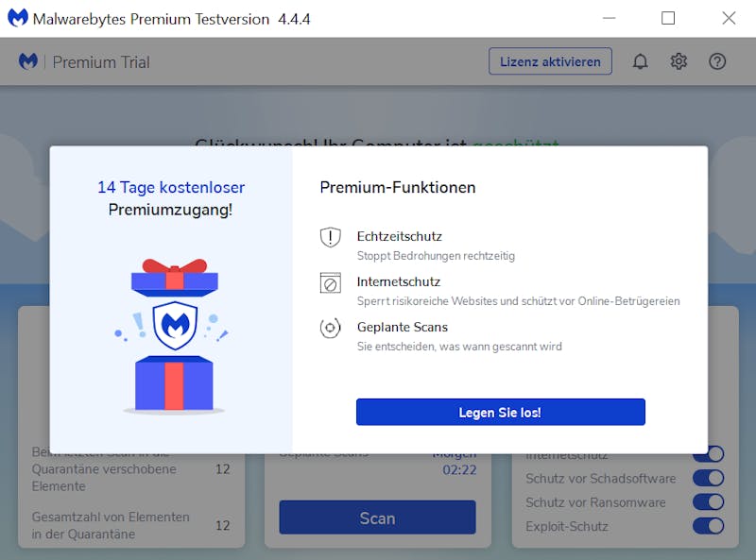The height and width of the screenshot is (560, 756).
Task: Click the "Exploit-Schutz" label
Action: click(566, 526)
